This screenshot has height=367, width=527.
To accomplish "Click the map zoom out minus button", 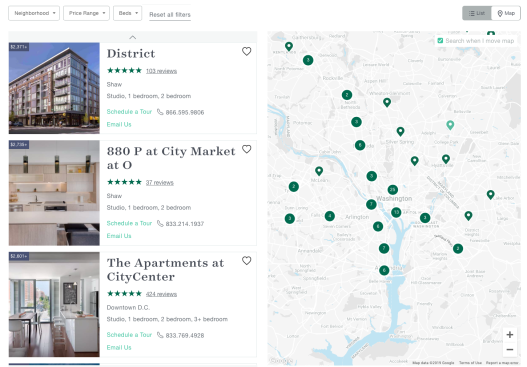I will 510,350.
